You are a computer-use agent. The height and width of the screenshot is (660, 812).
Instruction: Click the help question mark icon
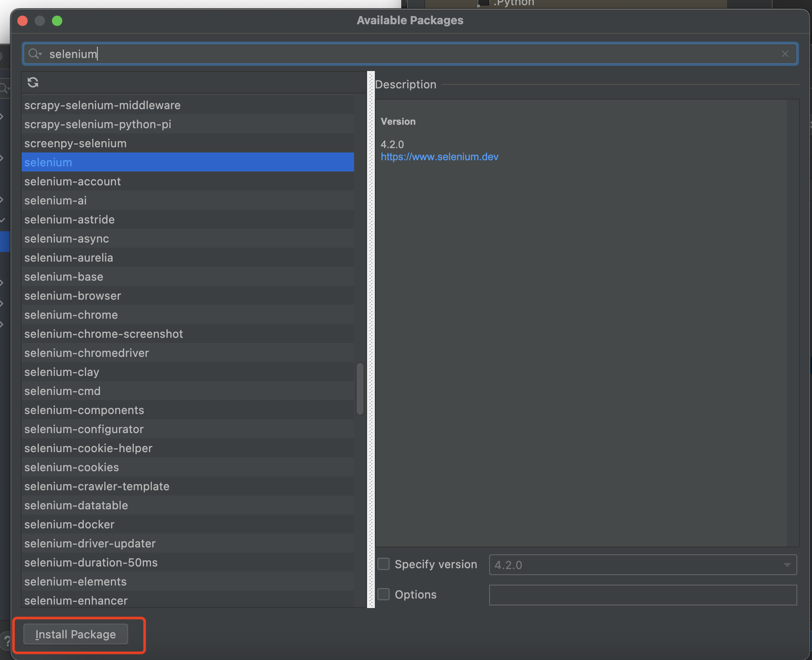pyautogui.click(x=6, y=641)
